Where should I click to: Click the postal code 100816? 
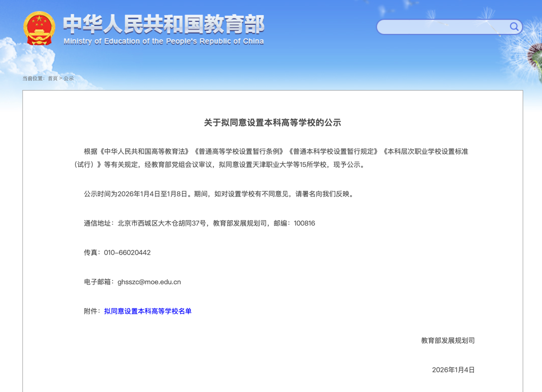click(304, 223)
